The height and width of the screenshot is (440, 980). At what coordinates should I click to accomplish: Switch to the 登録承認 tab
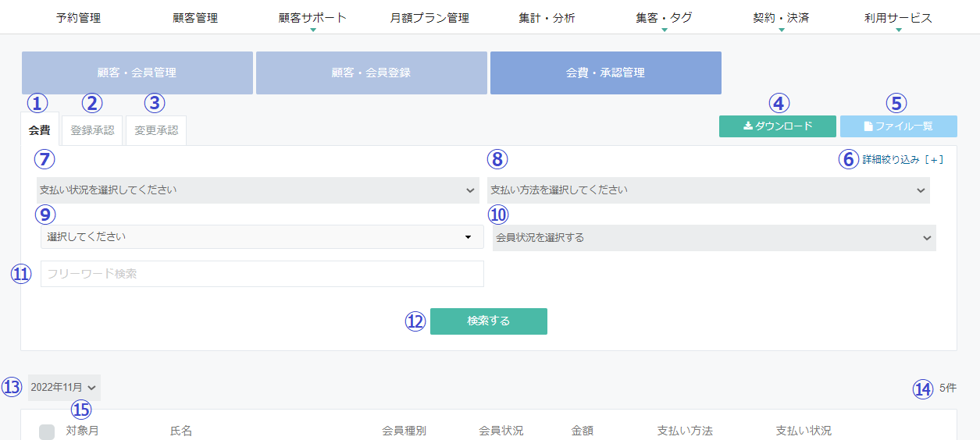92,130
